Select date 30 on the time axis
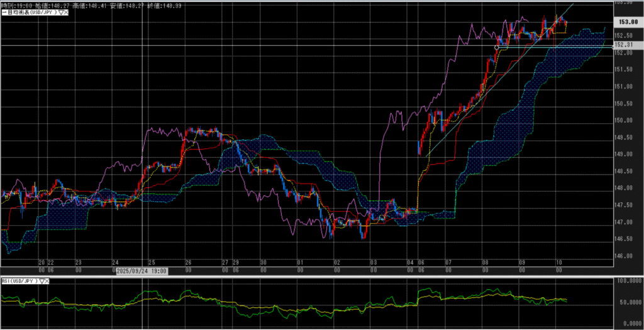The height and width of the screenshot is (330, 644). coord(264,262)
